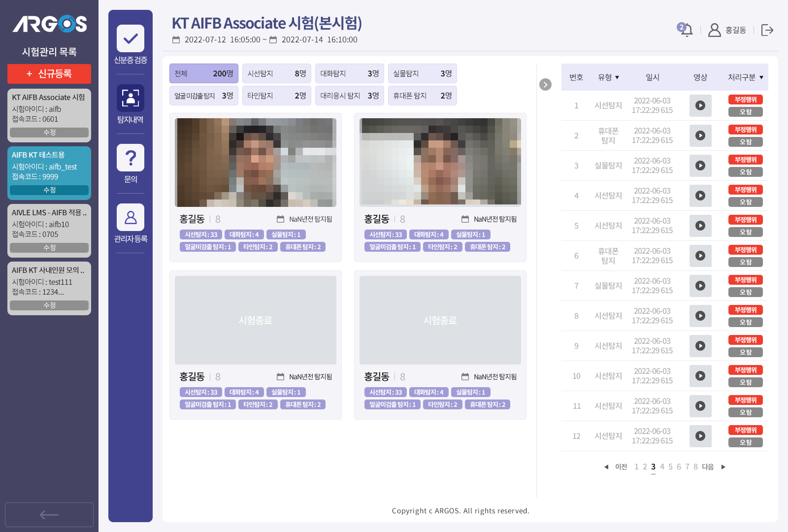Select the AIFB KT 테스트용 exam card
Image resolution: width=788 pixels, height=532 pixels.
(49, 173)
